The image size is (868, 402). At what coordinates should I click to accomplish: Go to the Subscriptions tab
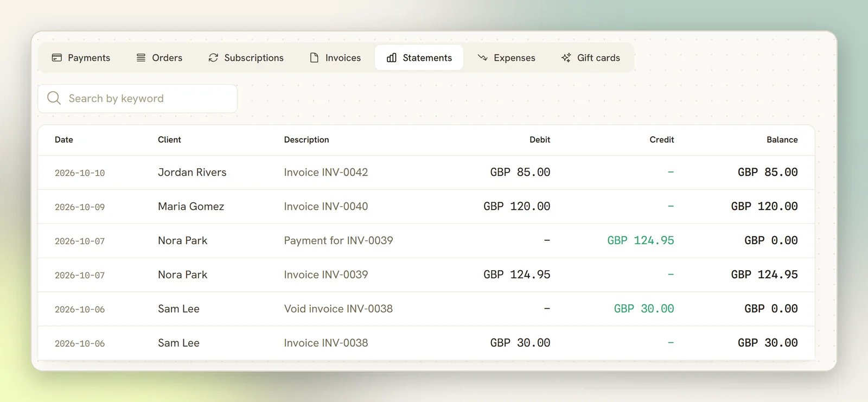point(246,58)
